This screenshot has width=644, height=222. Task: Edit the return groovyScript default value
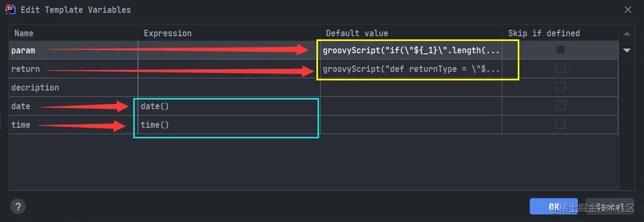coord(411,69)
